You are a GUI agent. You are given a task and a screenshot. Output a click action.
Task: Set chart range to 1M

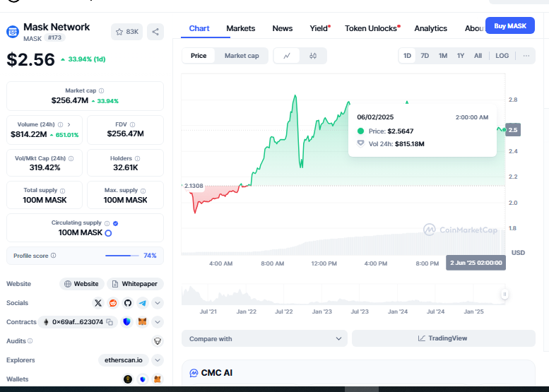click(443, 56)
